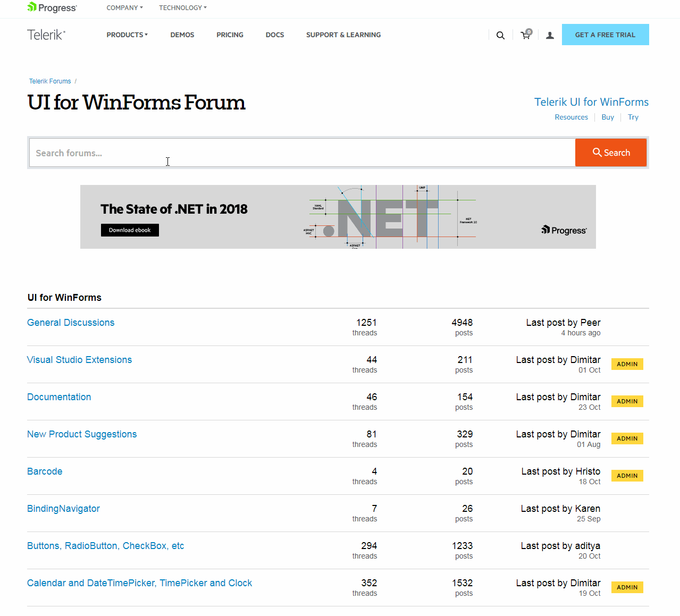680x616 pixels.
Task: Open the Pricing menu item
Action: 230,35
